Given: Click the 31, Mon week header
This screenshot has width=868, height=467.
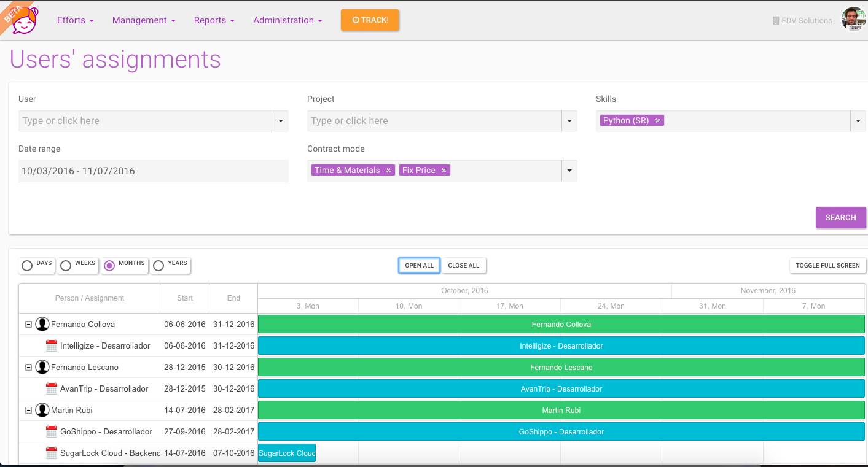Looking at the screenshot, I should (x=713, y=306).
